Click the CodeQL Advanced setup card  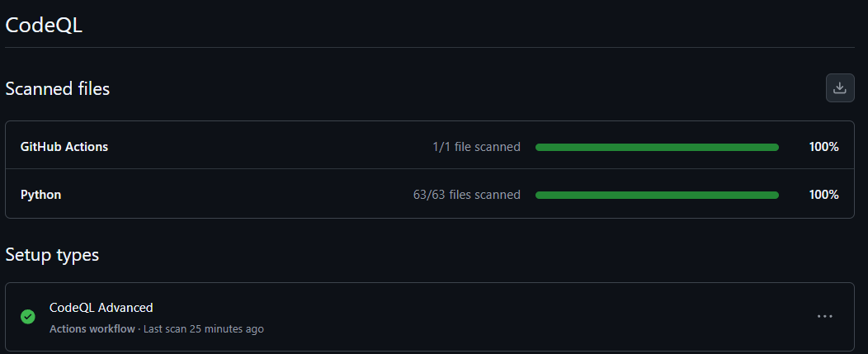tap(495, 317)
